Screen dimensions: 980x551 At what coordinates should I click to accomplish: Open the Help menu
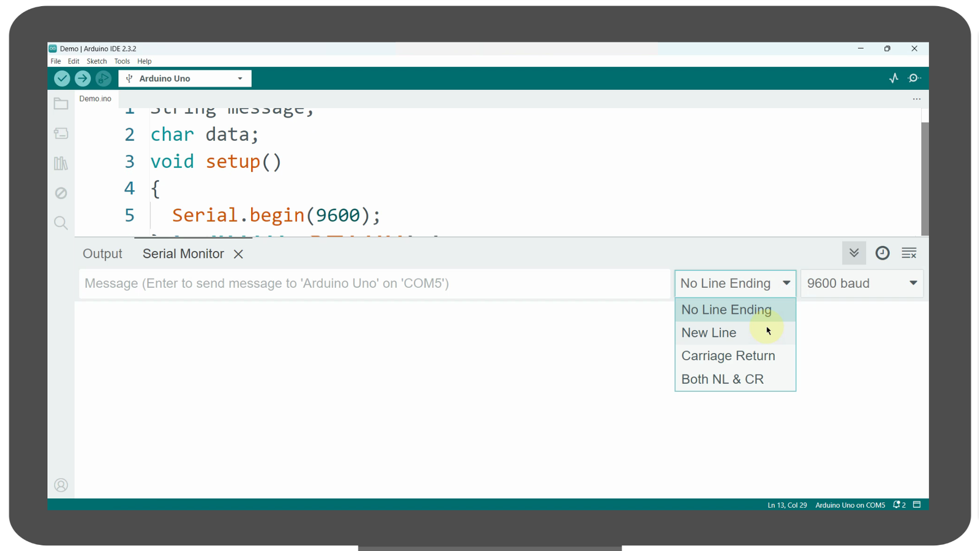pyautogui.click(x=145, y=61)
